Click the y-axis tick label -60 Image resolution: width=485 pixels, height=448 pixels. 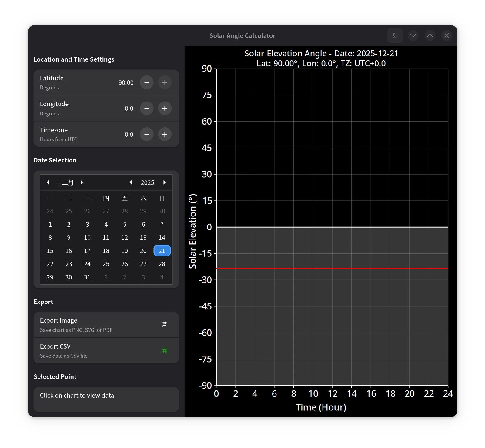(x=205, y=333)
